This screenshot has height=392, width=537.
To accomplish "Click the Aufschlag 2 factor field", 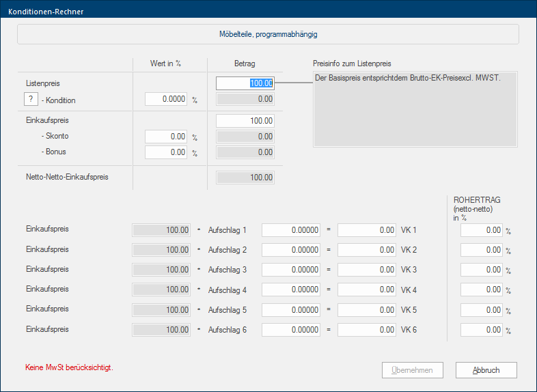I will point(291,250).
